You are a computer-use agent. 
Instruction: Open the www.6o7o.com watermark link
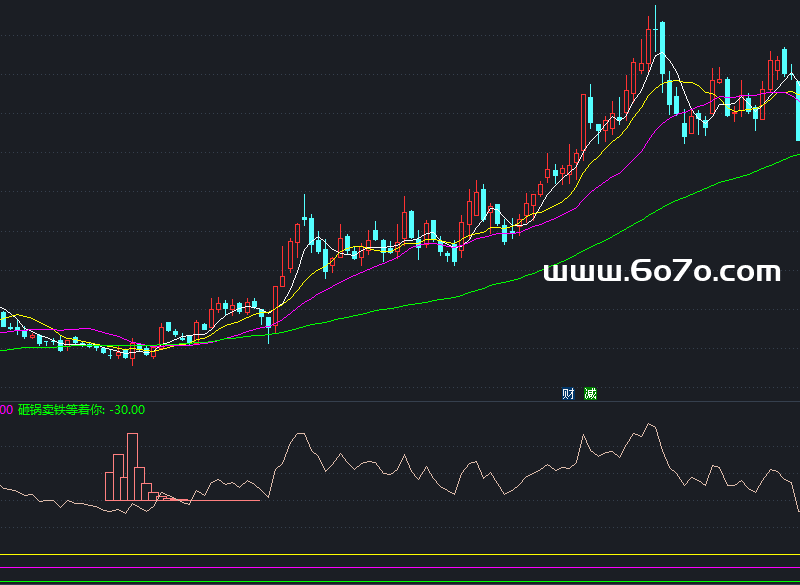[x=661, y=271]
